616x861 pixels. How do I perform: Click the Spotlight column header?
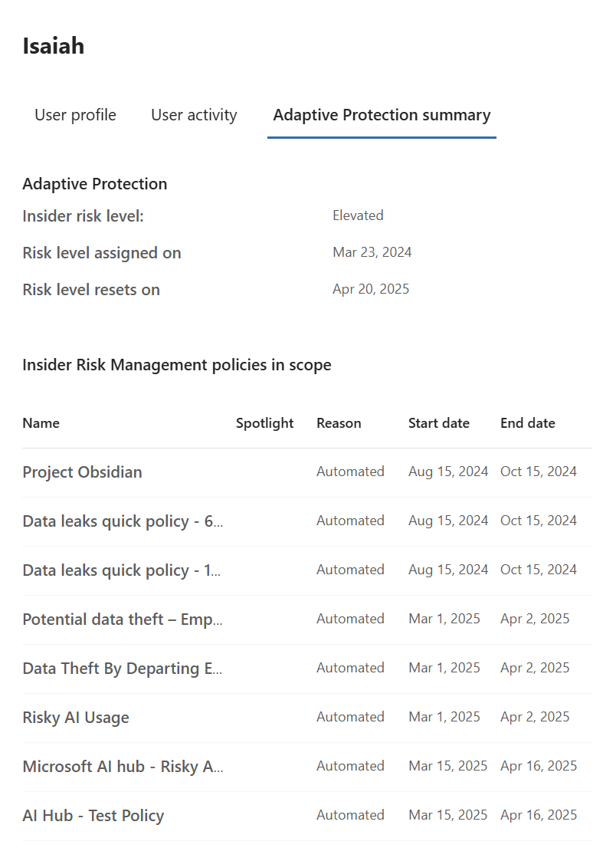click(264, 423)
